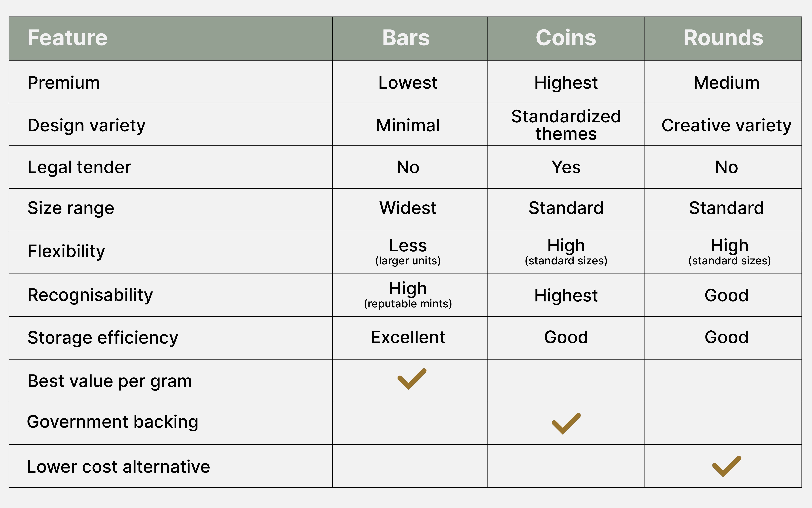Click the Lower cost alternative label

118,467
